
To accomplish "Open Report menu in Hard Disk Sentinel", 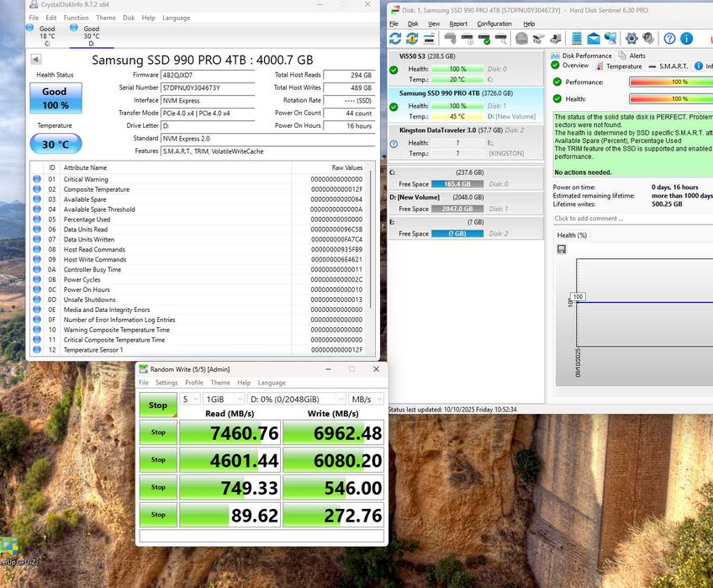I will coord(458,24).
